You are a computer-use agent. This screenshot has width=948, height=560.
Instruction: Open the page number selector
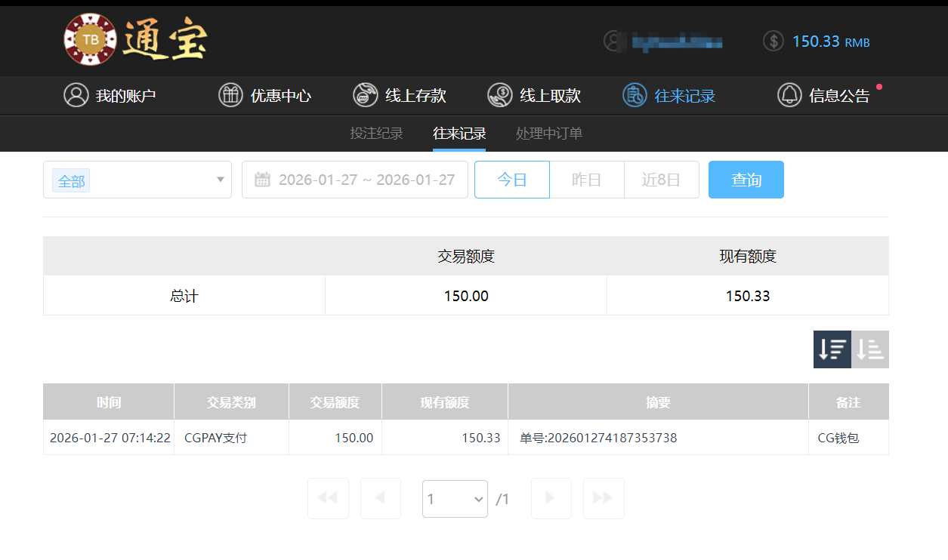455,498
